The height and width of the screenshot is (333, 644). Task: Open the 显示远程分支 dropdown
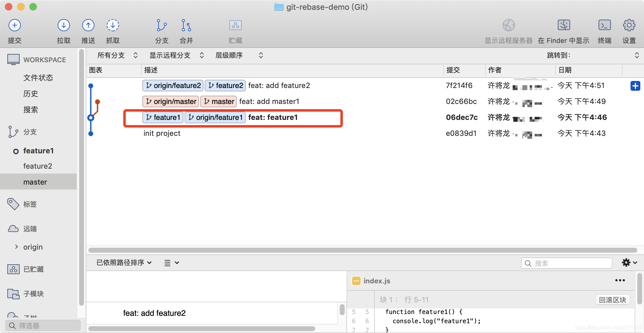174,55
